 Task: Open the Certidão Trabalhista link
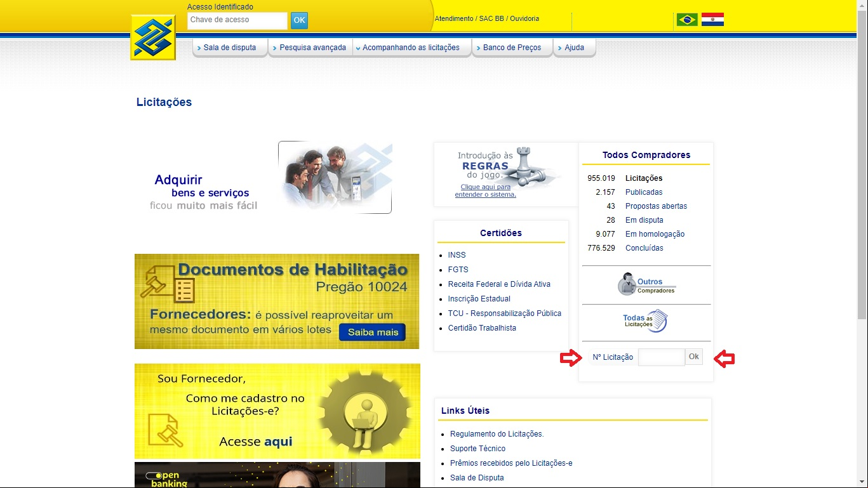pyautogui.click(x=482, y=328)
